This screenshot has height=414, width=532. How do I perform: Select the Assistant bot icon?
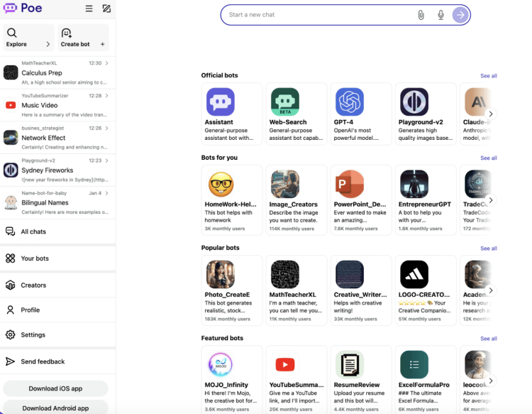coord(221,102)
